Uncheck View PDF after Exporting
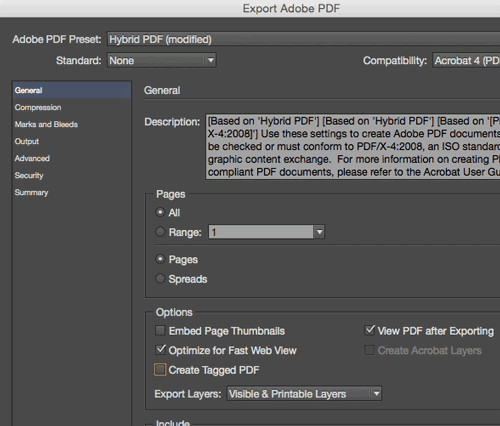 point(370,330)
